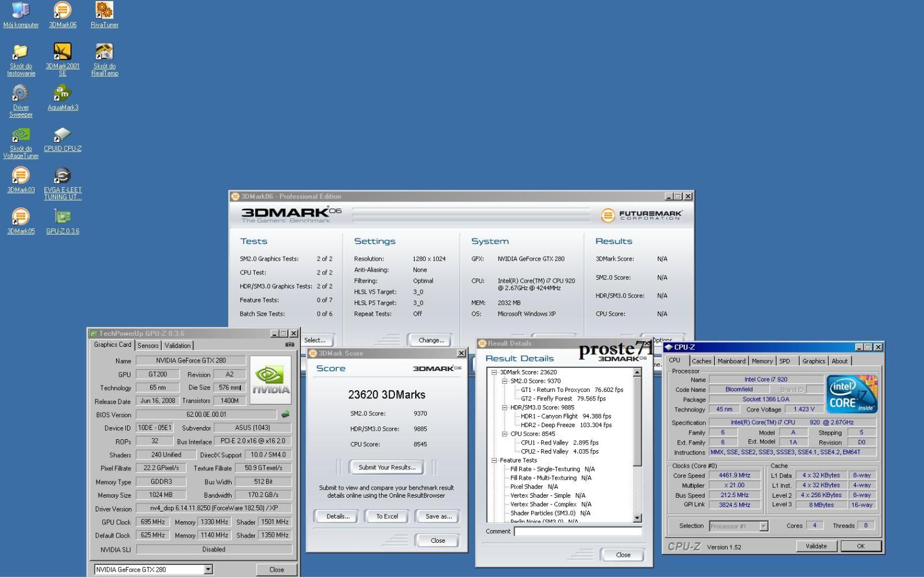Switch to the Sensors tab in GPU-Z
This screenshot has height=578, width=924.
[x=148, y=345]
